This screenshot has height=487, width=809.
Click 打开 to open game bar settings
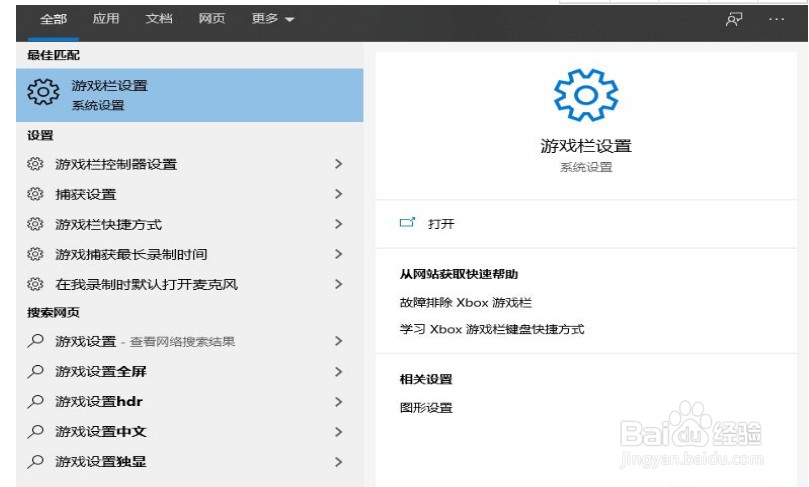(x=441, y=224)
